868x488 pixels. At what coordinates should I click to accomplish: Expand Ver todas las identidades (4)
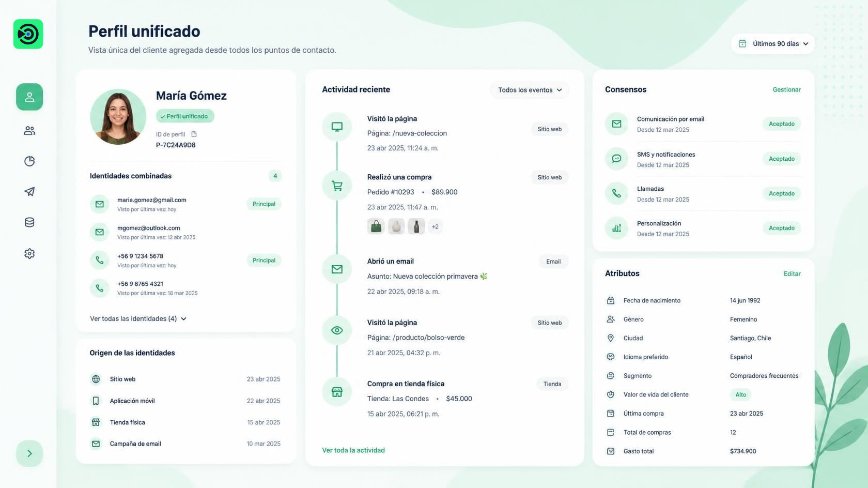(x=138, y=319)
